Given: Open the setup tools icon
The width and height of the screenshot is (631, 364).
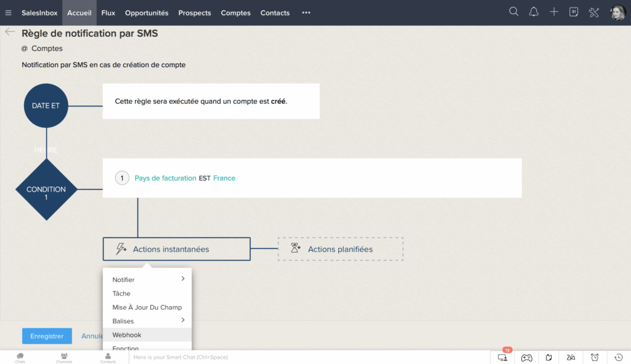Looking at the screenshot, I should click(x=594, y=12).
